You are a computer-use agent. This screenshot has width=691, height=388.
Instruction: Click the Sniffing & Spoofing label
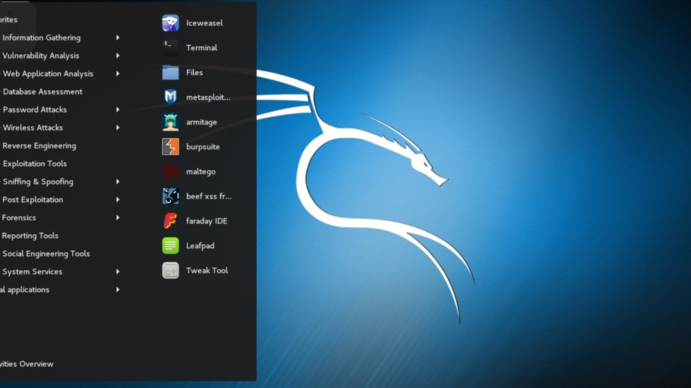[x=38, y=182]
